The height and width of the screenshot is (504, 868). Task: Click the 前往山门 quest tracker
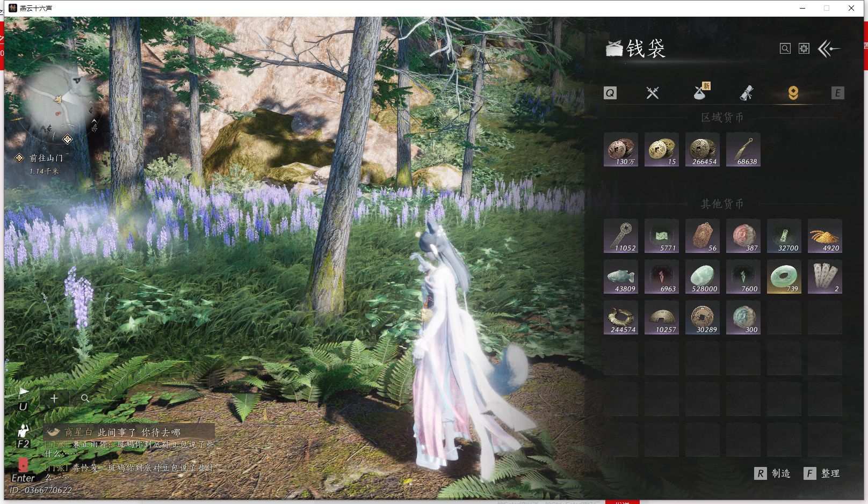(46, 158)
